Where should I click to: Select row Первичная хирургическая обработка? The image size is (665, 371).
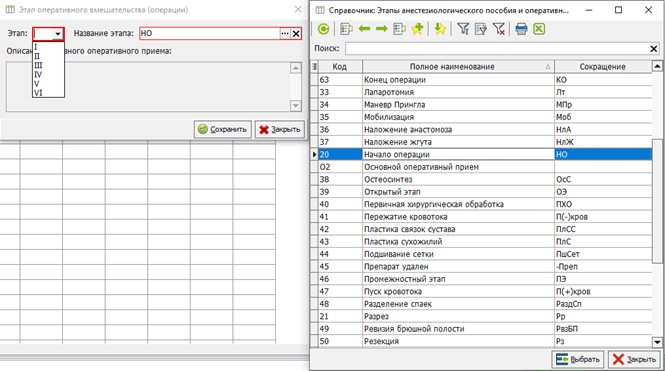[x=481, y=204]
